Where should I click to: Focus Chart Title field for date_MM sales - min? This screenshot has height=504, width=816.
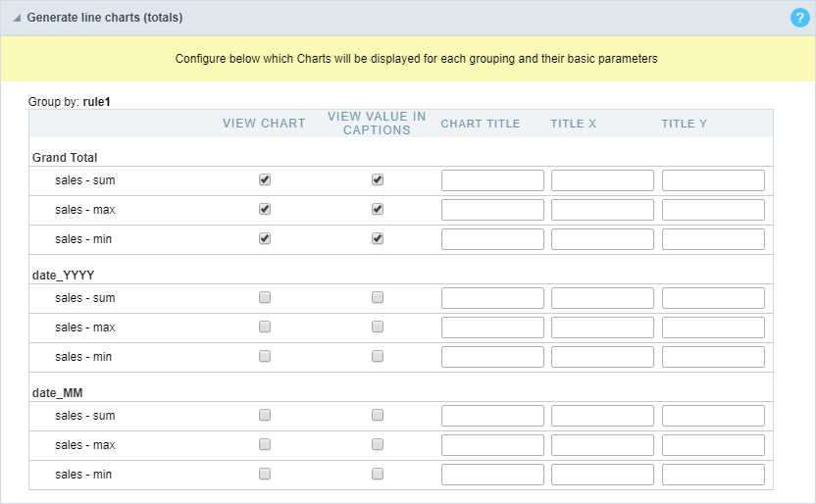(x=492, y=475)
